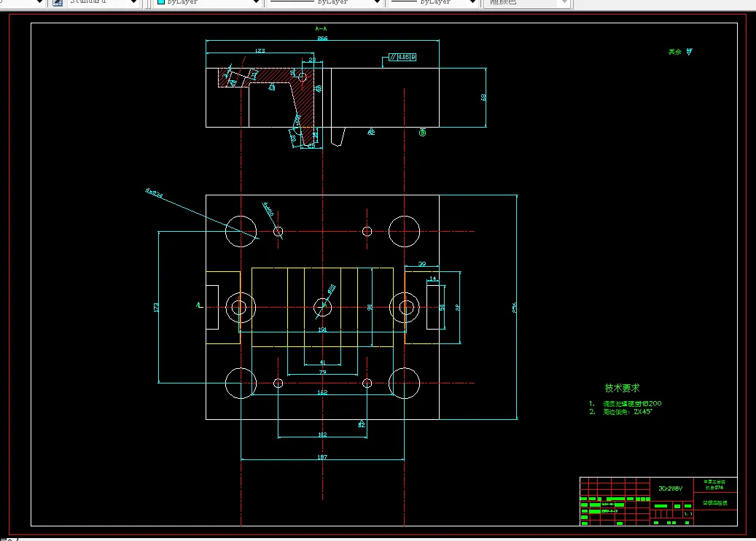This screenshot has height=541, width=756.
Task: Select the A section cut marker at left
Action: [198, 305]
